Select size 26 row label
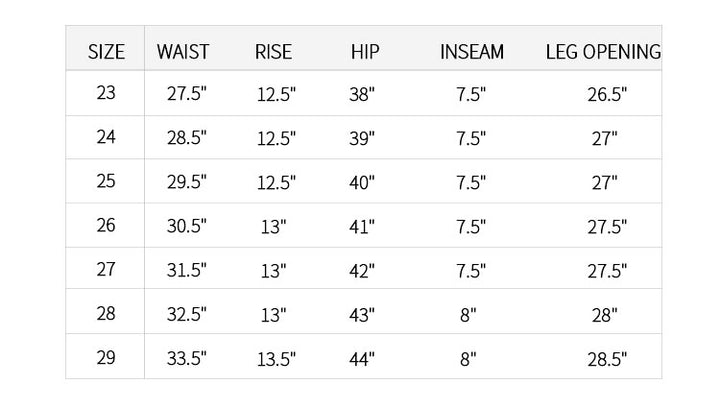The height and width of the screenshot is (408, 720). [x=107, y=226]
